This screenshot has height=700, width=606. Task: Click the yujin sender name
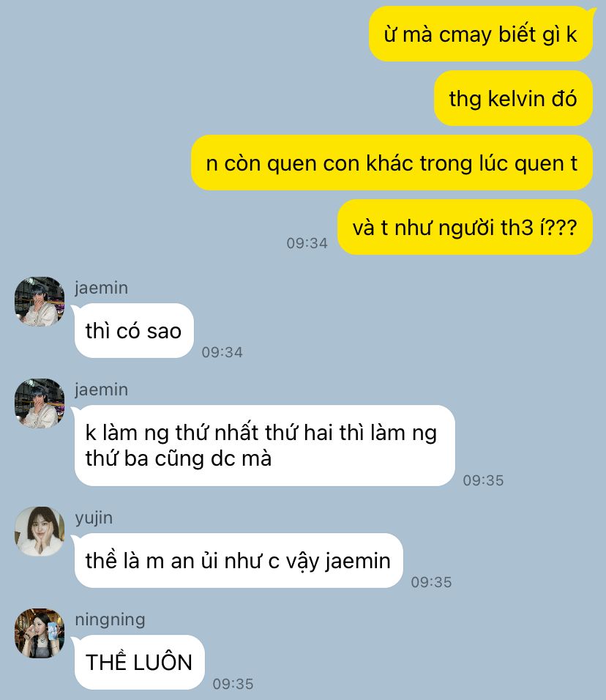pyautogui.click(x=94, y=518)
